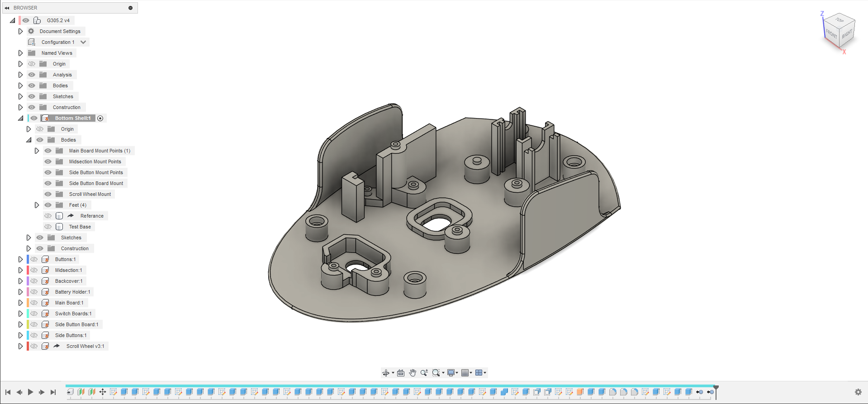Hide the Feet (4) group
This screenshot has height=404, width=868.
coord(48,205)
